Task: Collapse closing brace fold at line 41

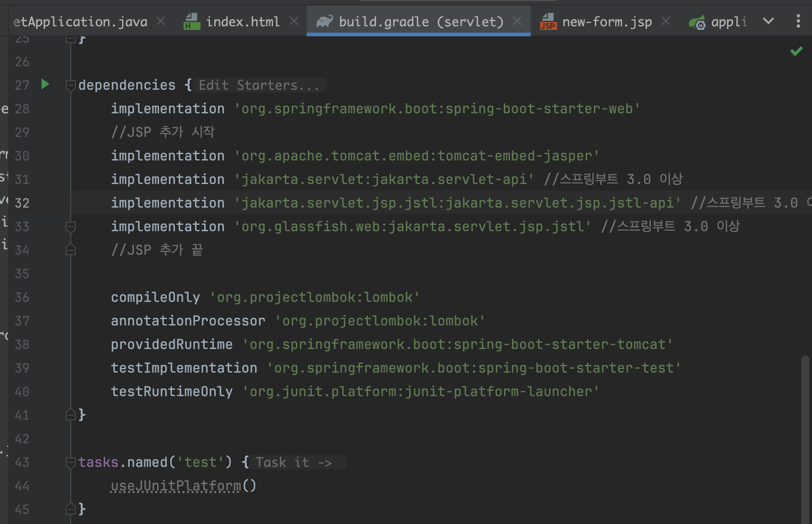Action: pyautogui.click(x=70, y=414)
